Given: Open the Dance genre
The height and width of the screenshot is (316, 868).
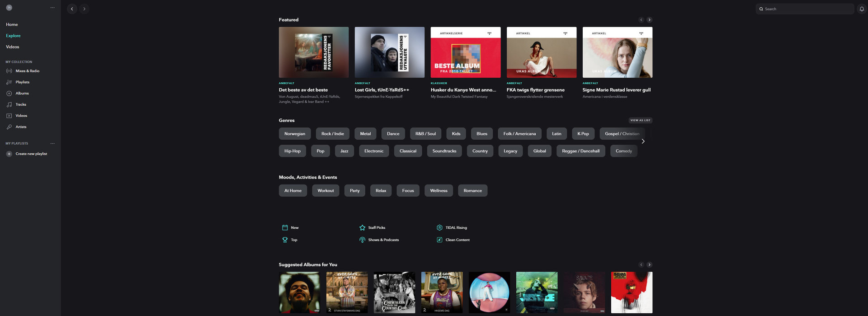Looking at the screenshot, I should [x=393, y=134].
